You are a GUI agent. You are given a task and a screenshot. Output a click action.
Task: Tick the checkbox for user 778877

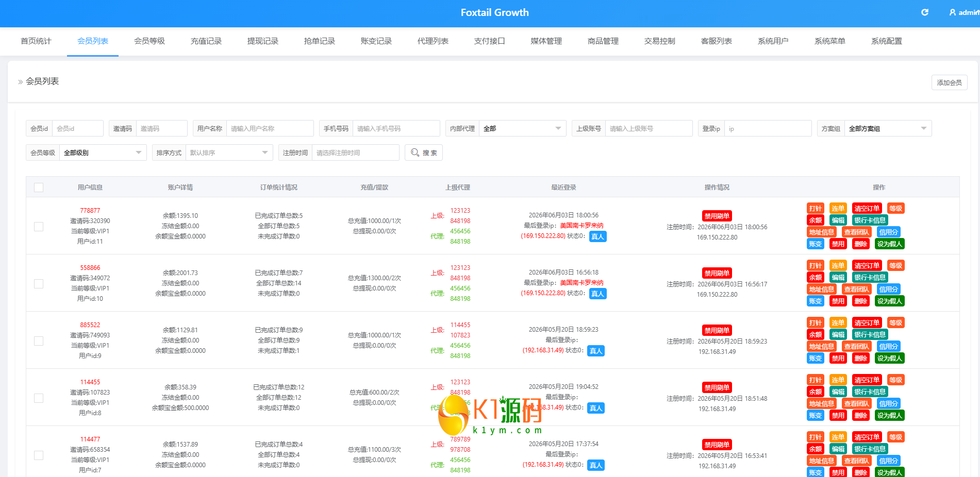39,227
